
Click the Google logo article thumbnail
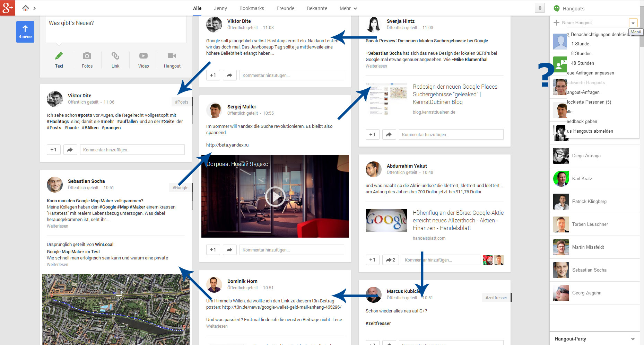pyautogui.click(x=386, y=220)
